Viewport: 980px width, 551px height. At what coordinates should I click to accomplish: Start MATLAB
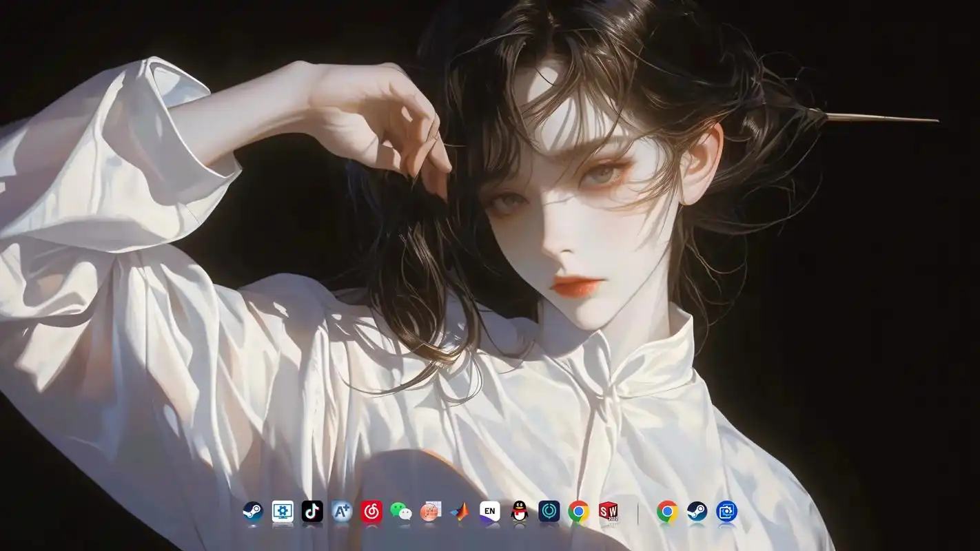(460, 512)
